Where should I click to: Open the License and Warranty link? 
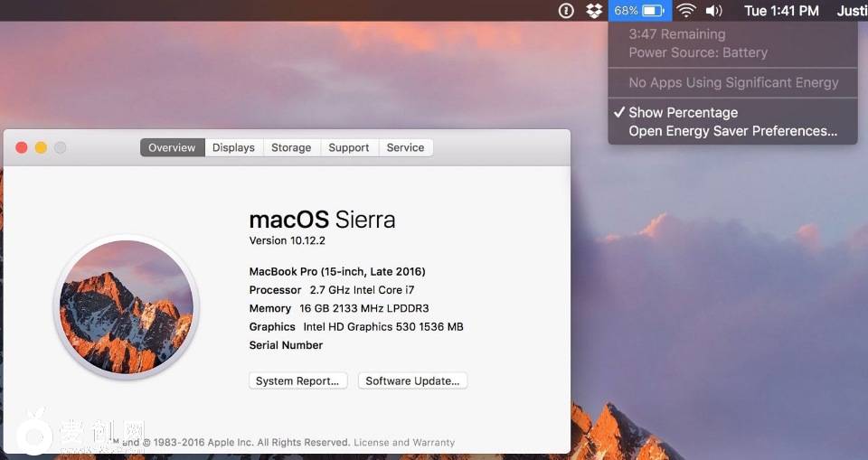coord(404,443)
